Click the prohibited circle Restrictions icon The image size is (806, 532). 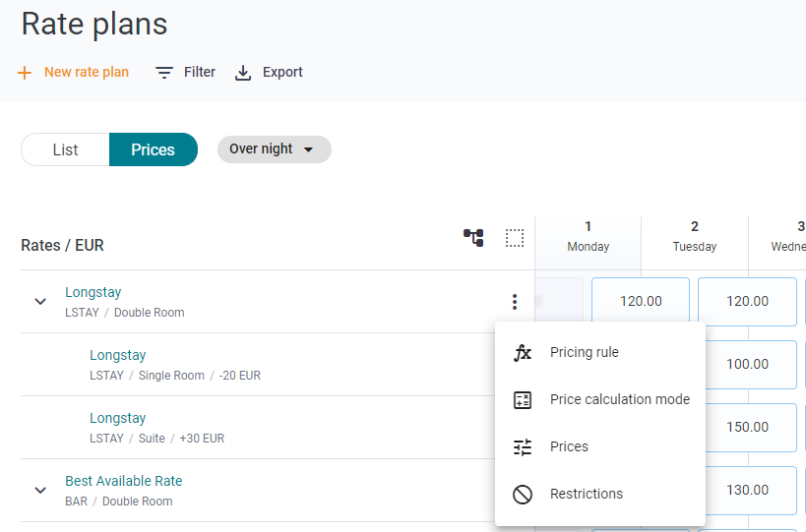(x=523, y=494)
